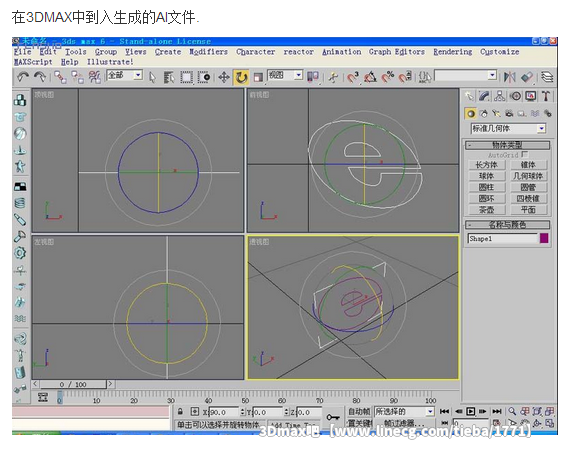Select the Select and Link tool
This screenshot has height=450, width=571.
tap(60, 77)
